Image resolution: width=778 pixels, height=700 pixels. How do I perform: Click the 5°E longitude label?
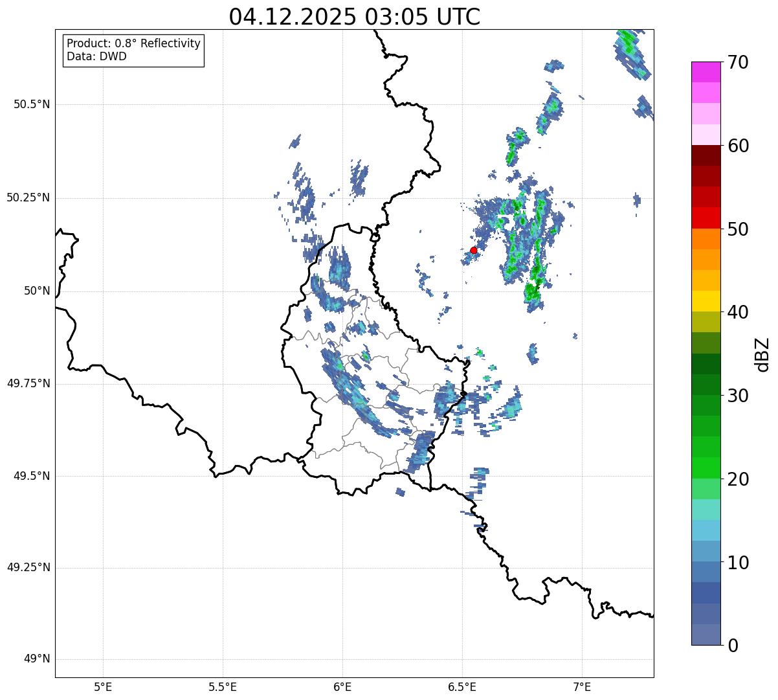[x=103, y=686]
